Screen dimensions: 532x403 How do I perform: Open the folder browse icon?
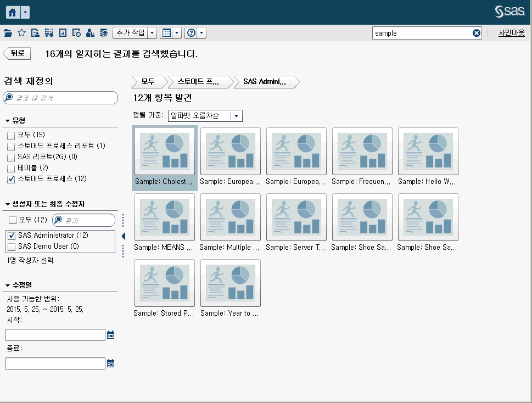[x=8, y=32]
